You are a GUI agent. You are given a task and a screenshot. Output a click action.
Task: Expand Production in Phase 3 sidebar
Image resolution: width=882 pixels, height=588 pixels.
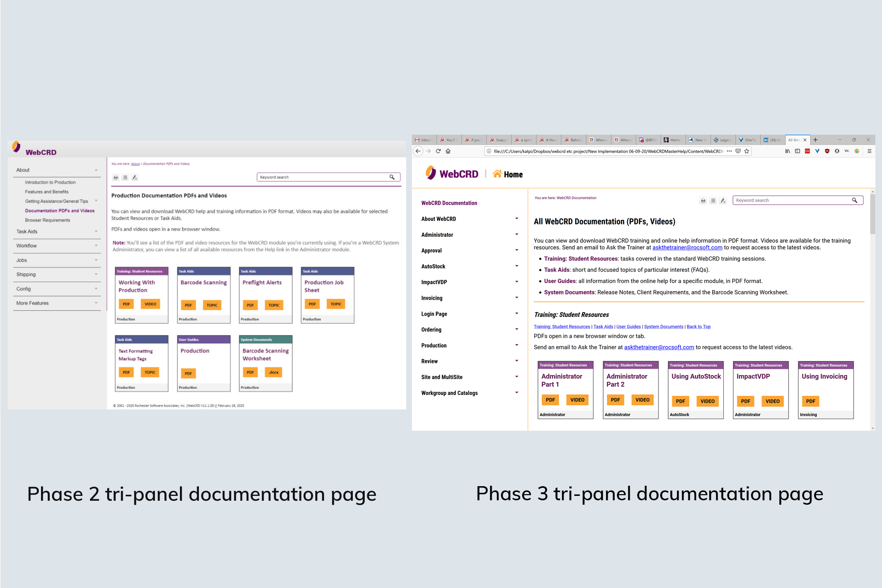[x=516, y=345]
